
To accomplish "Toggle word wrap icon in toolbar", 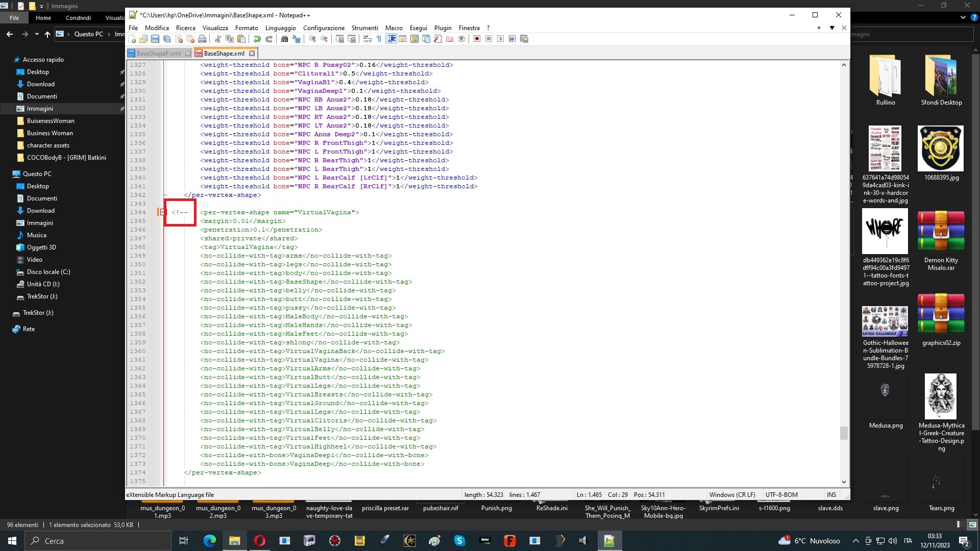I will tap(367, 39).
